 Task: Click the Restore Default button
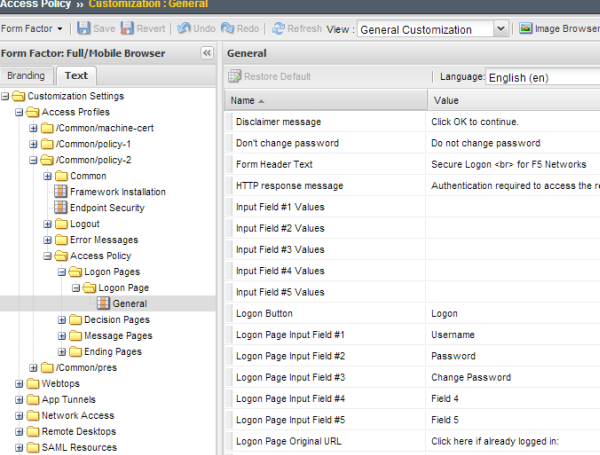tap(270, 76)
